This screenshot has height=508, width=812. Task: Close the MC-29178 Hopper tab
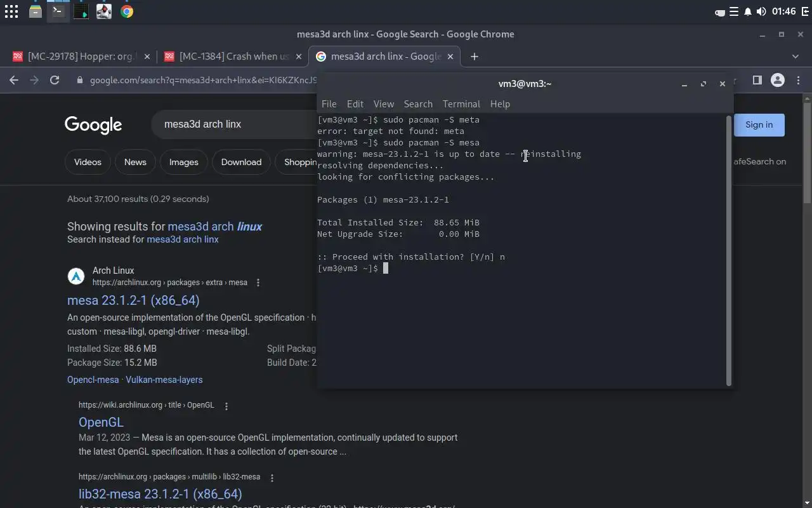point(147,57)
